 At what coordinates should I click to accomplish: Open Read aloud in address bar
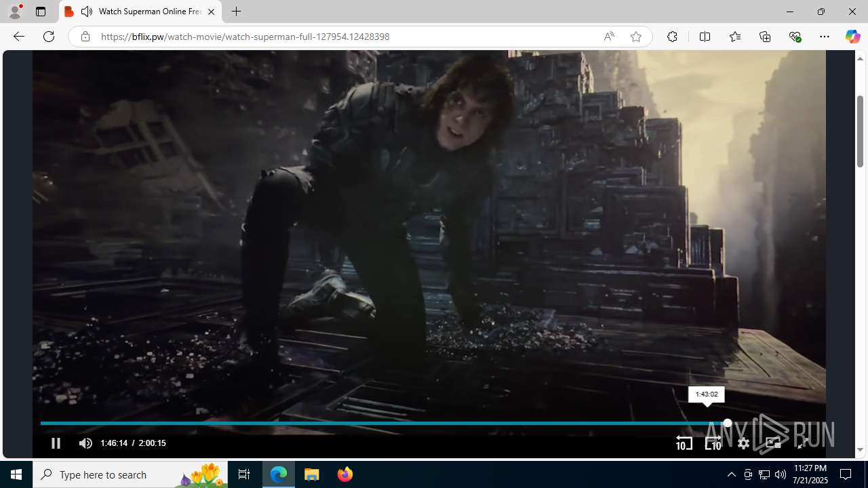tap(609, 37)
